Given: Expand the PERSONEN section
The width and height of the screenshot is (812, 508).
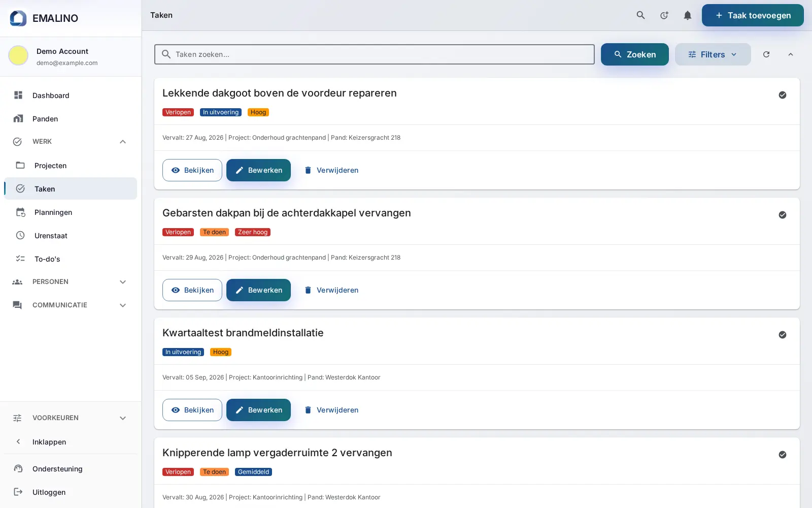Looking at the screenshot, I should click(71, 282).
